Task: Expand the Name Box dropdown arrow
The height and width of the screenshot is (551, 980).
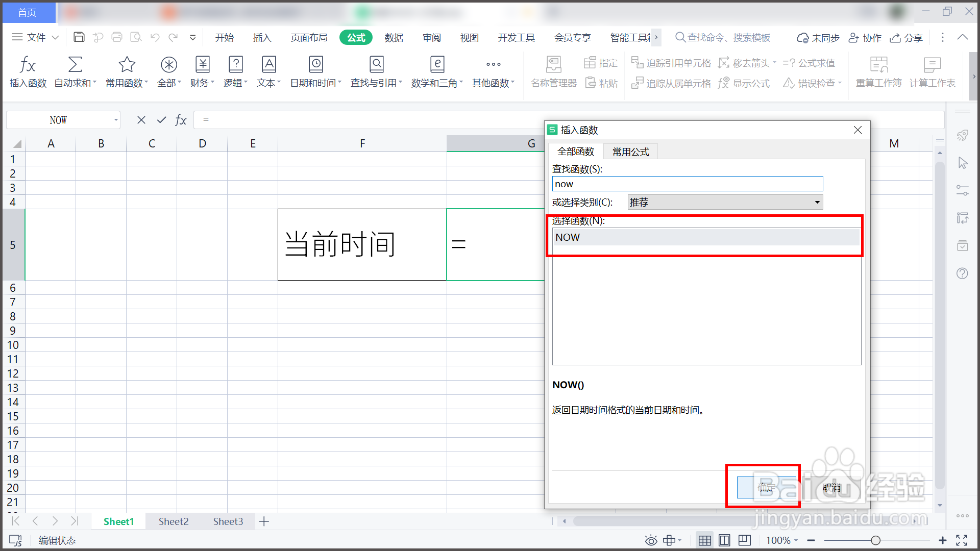Action: click(x=116, y=120)
